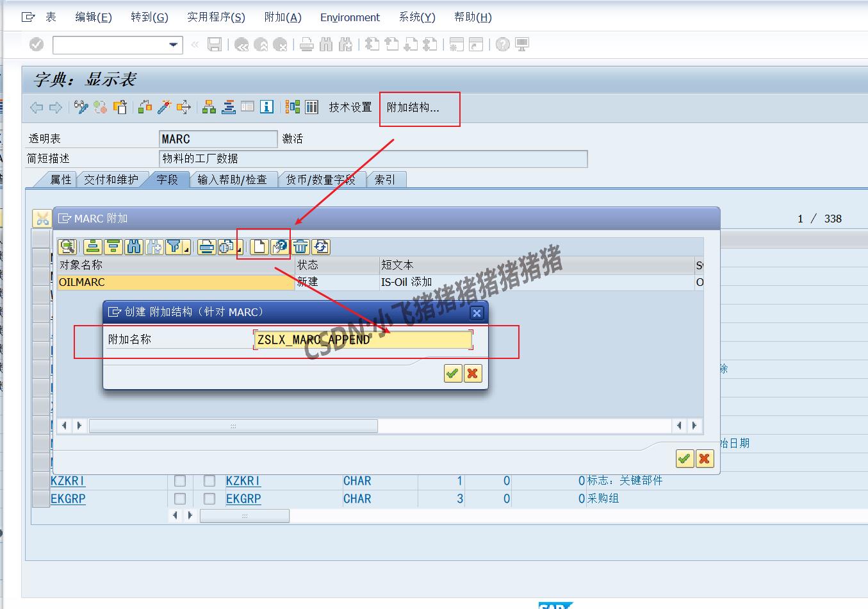Open the command field dropdown
The width and height of the screenshot is (868, 609).
coord(172,45)
